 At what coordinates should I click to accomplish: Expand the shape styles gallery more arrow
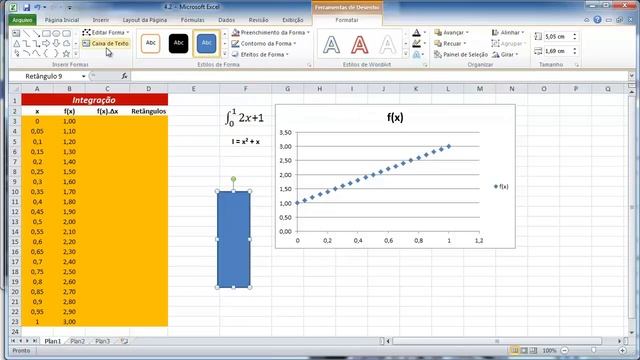coord(224,53)
